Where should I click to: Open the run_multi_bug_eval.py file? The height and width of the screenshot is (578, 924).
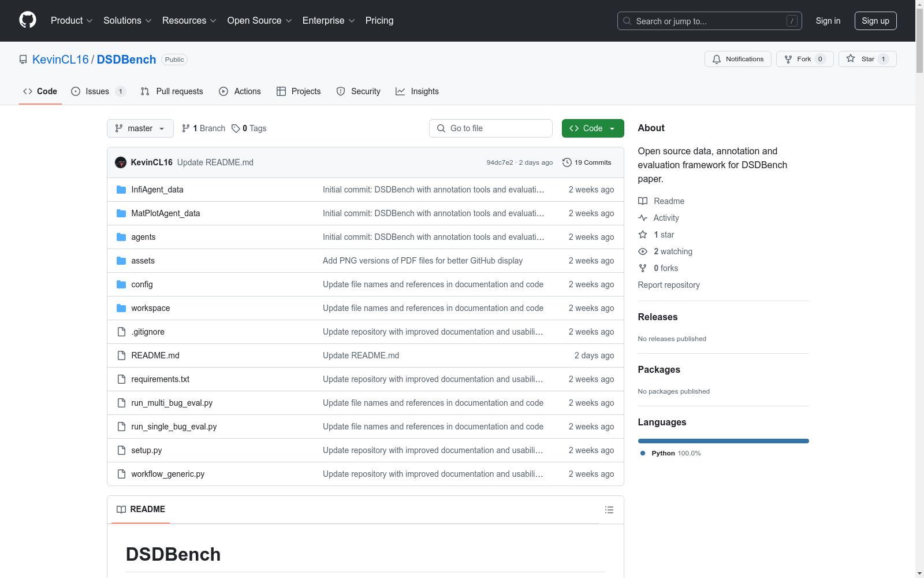(172, 403)
